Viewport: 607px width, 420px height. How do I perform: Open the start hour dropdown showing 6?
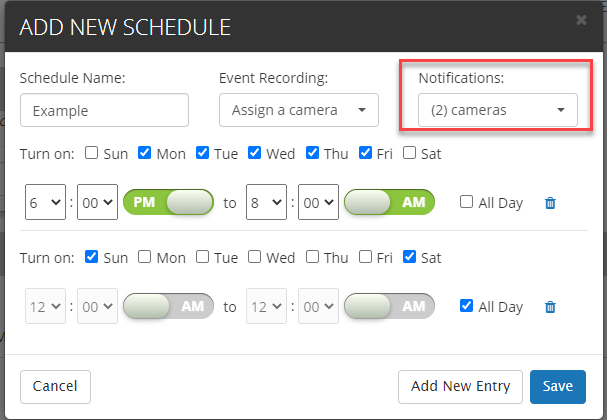tap(45, 203)
